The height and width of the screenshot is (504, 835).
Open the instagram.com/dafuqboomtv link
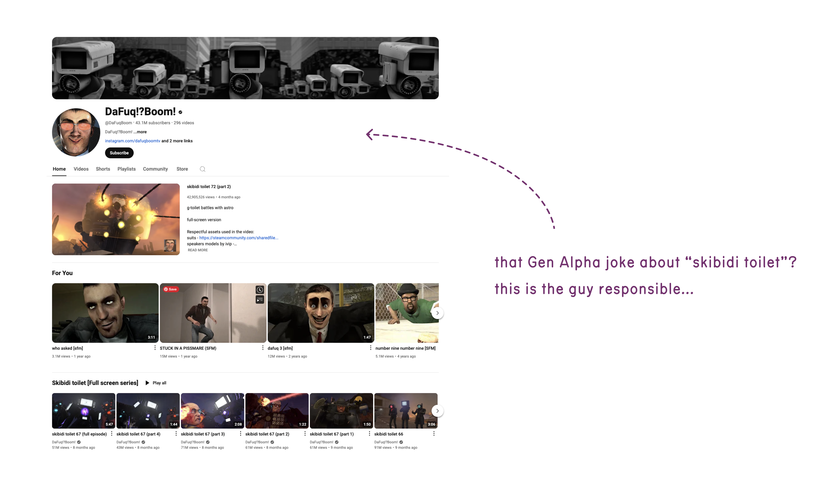coord(132,141)
